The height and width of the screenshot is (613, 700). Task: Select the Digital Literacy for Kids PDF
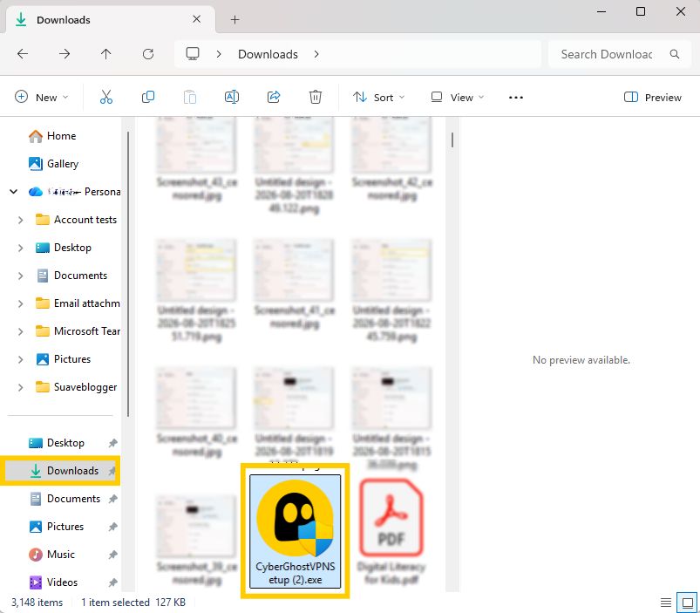(391, 531)
